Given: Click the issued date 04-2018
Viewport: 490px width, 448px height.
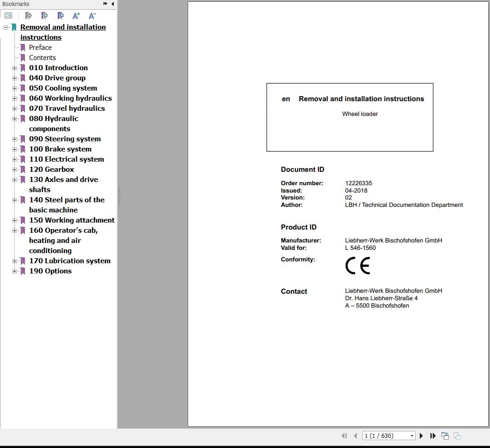Looking at the screenshot, I should pos(356,190).
